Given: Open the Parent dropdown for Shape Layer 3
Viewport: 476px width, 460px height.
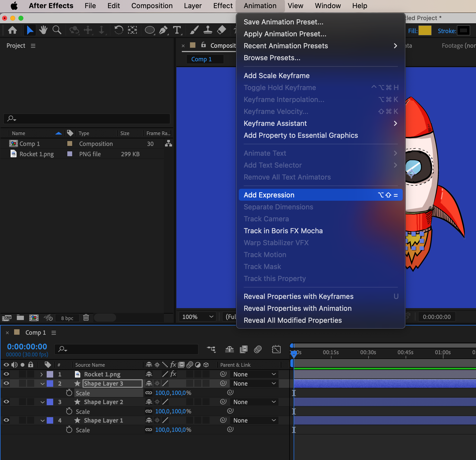Looking at the screenshot, I should pos(254,384).
